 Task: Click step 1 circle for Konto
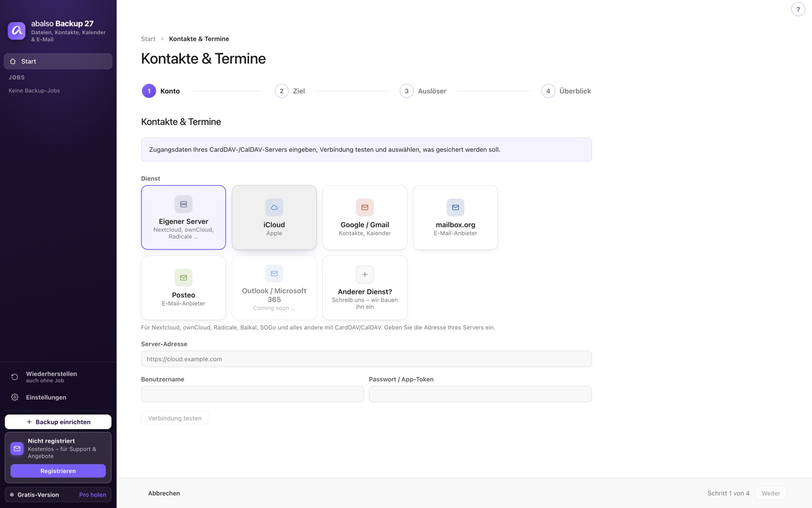(x=149, y=91)
